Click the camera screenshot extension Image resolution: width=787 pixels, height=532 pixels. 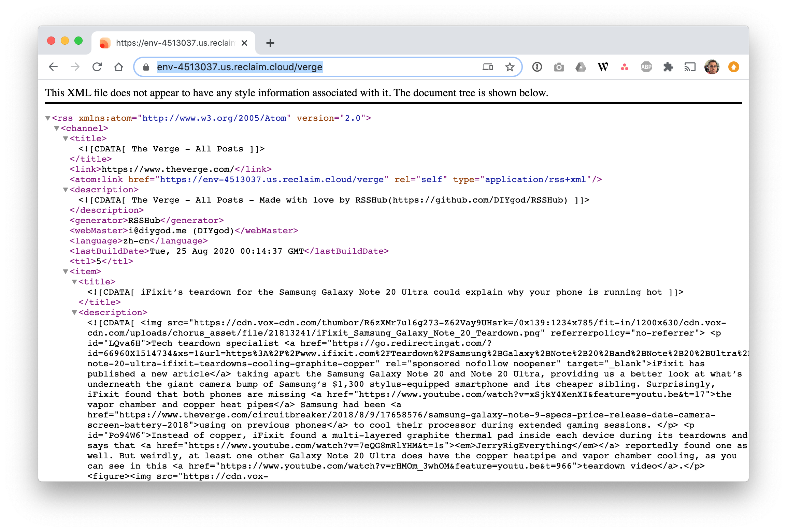(x=559, y=67)
